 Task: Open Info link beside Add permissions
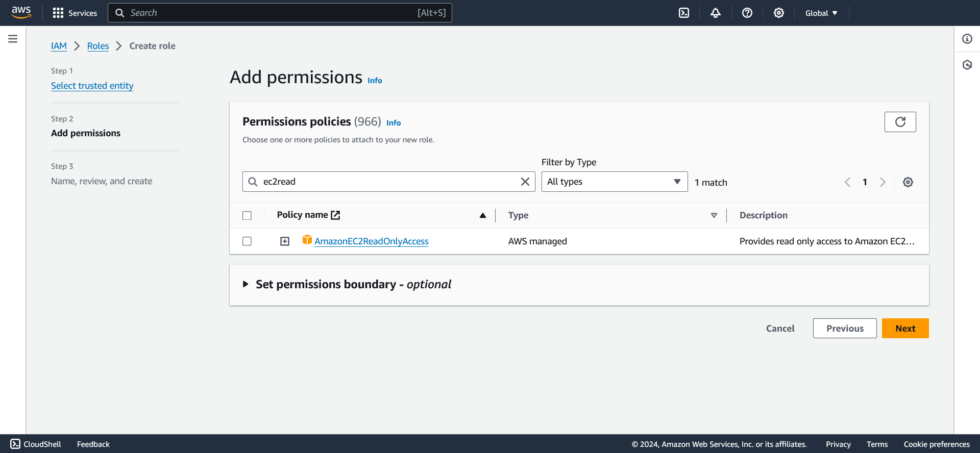coord(375,81)
